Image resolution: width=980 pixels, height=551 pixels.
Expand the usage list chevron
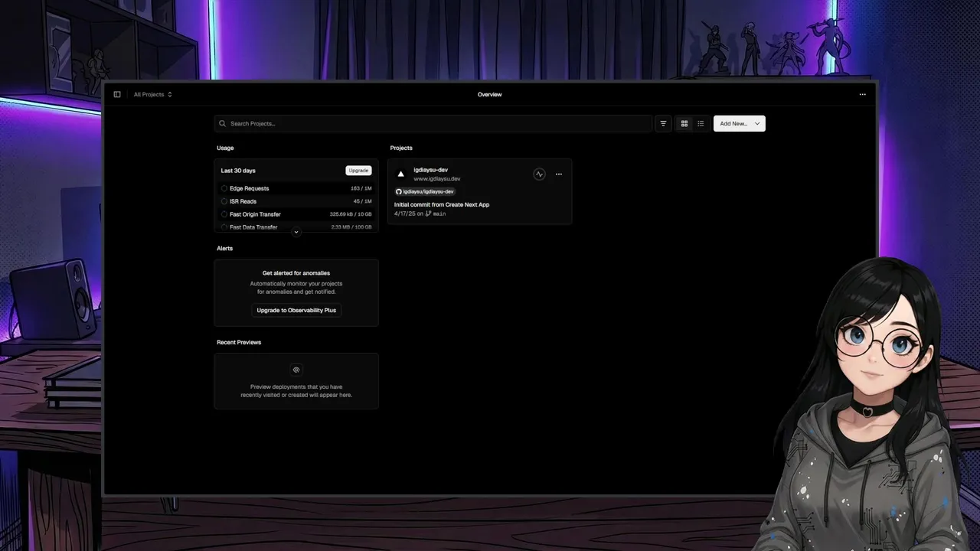pos(296,232)
